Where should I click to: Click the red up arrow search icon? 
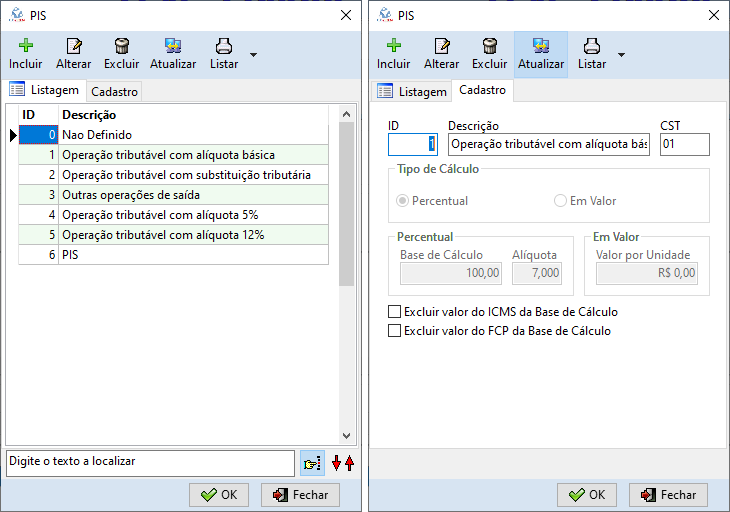350,463
